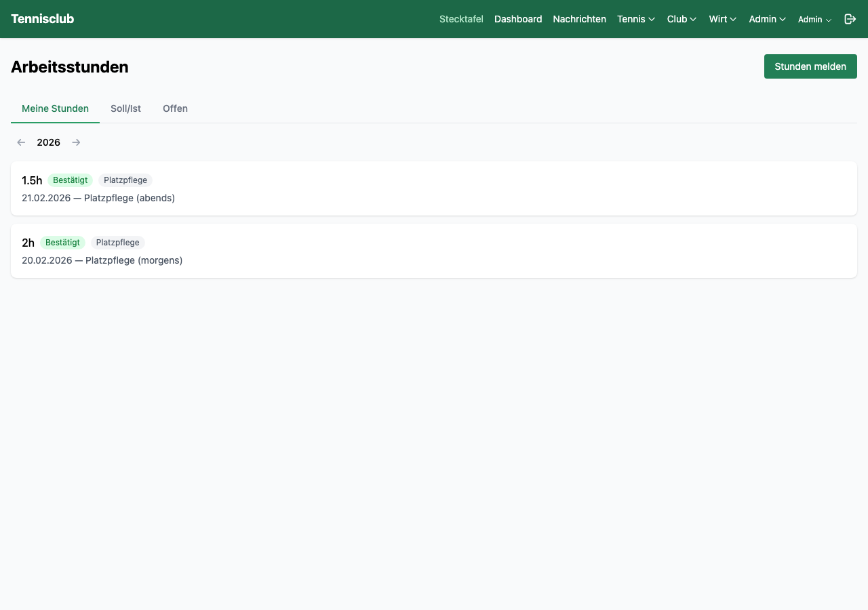This screenshot has width=868, height=610.
Task: Open Nachrichten in the navbar
Action: [x=579, y=19]
